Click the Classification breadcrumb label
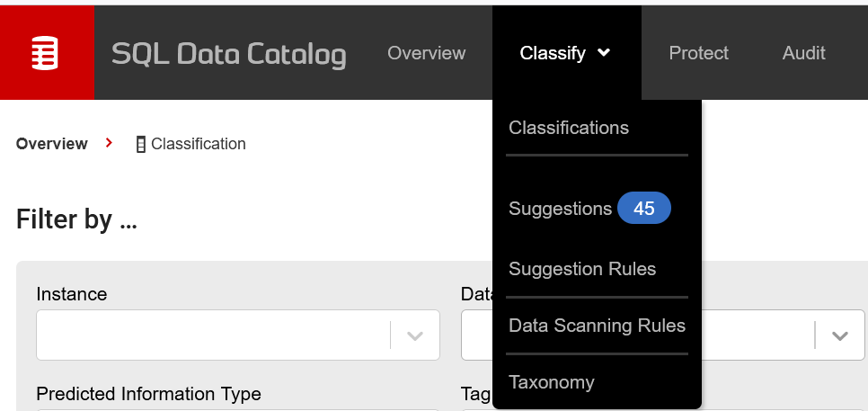The image size is (868, 411). click(199, 144)
